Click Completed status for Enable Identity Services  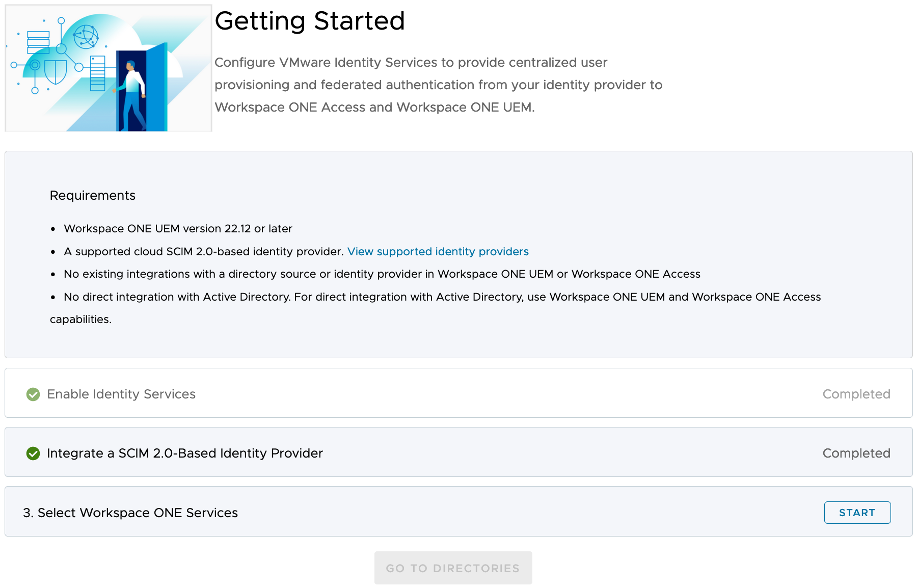point(856,394)
